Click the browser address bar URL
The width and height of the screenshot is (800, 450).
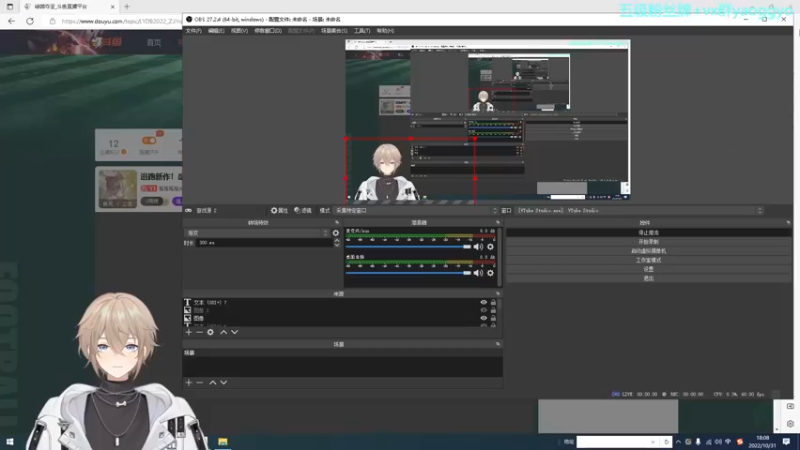coord(121,21)
